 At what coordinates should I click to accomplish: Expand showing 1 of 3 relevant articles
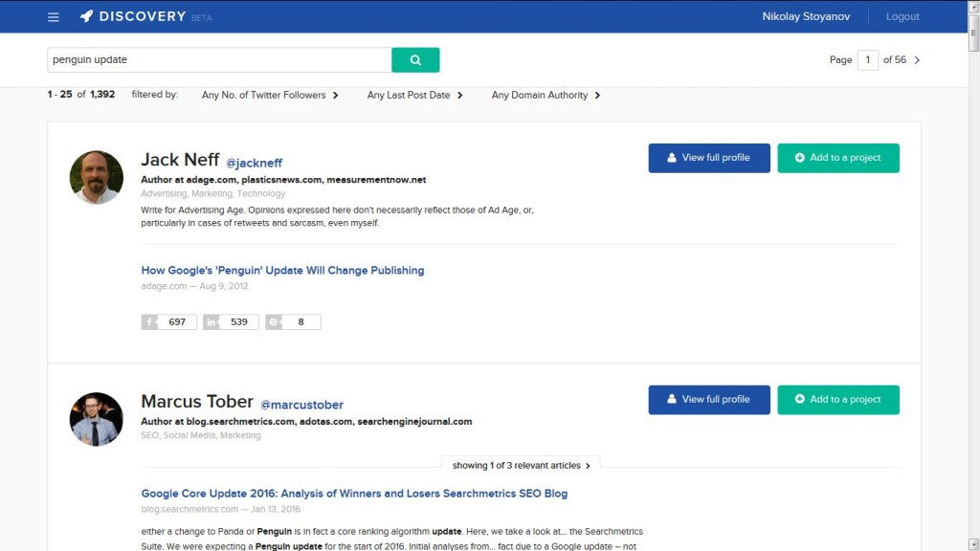tap(521, 466)
